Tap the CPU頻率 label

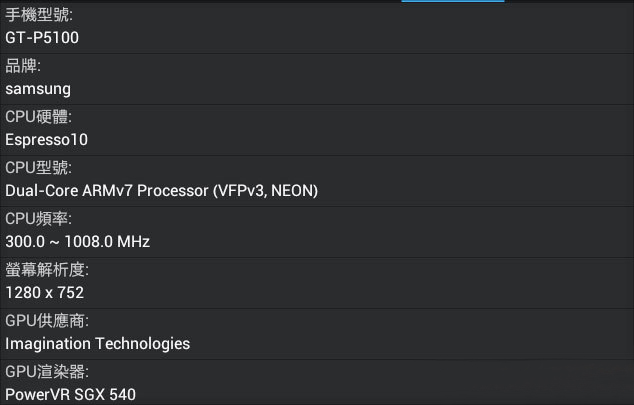coord(39,219)
